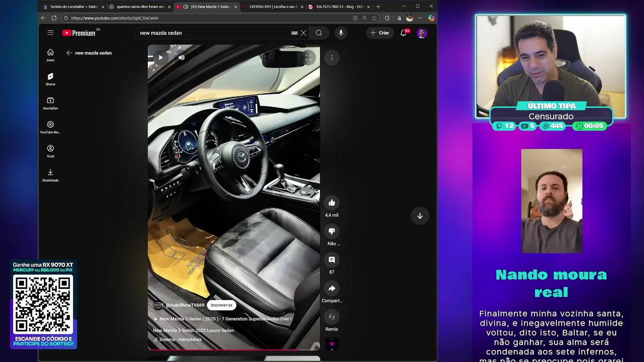Click the Nando moura real video

point(551,201)
